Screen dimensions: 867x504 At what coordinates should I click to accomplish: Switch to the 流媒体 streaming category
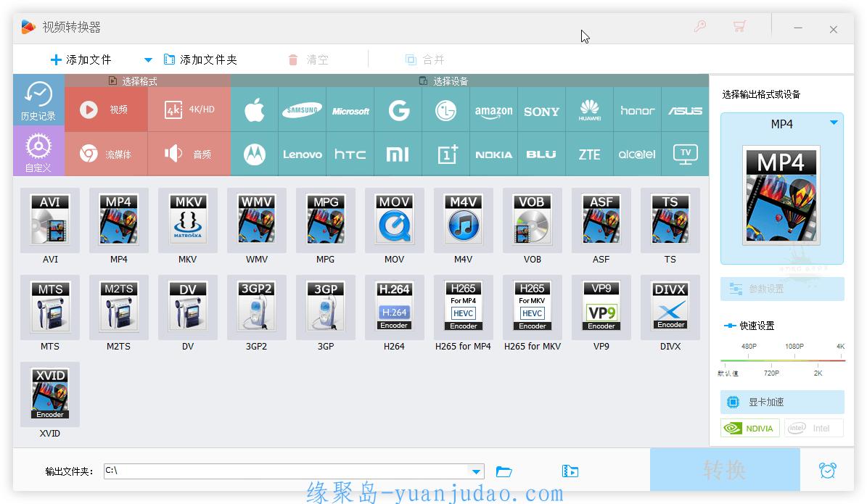pyautogui.click(x=106, y=154)
